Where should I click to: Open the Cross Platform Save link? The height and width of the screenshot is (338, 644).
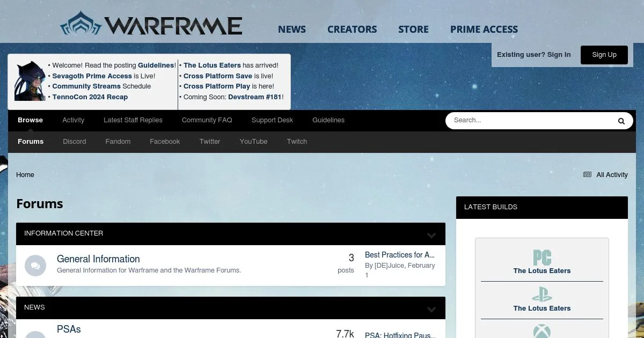tap(218, 76)
